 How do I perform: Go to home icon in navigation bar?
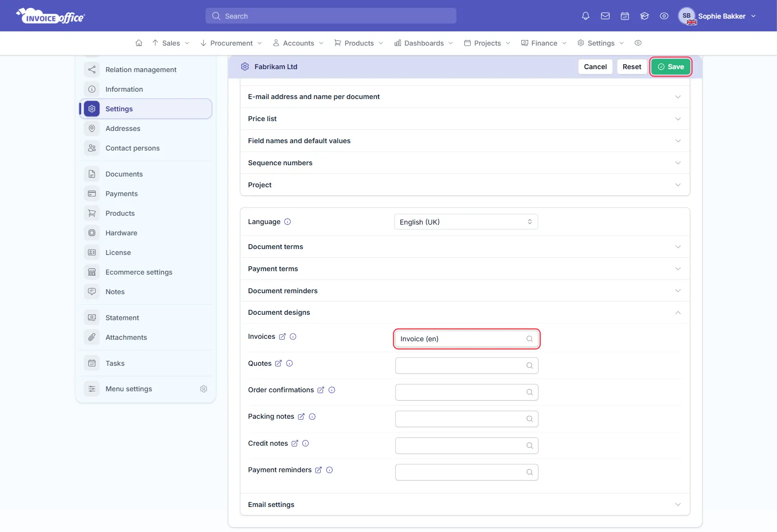pyautogui.click(x=139, y=43)
